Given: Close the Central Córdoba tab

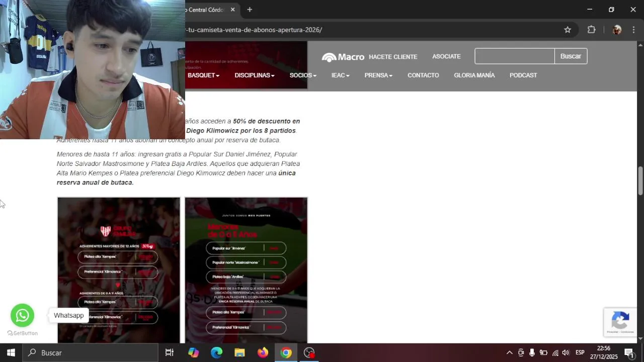Looking at the screenshot, I should pyautogui.click(x=233, y=10).
